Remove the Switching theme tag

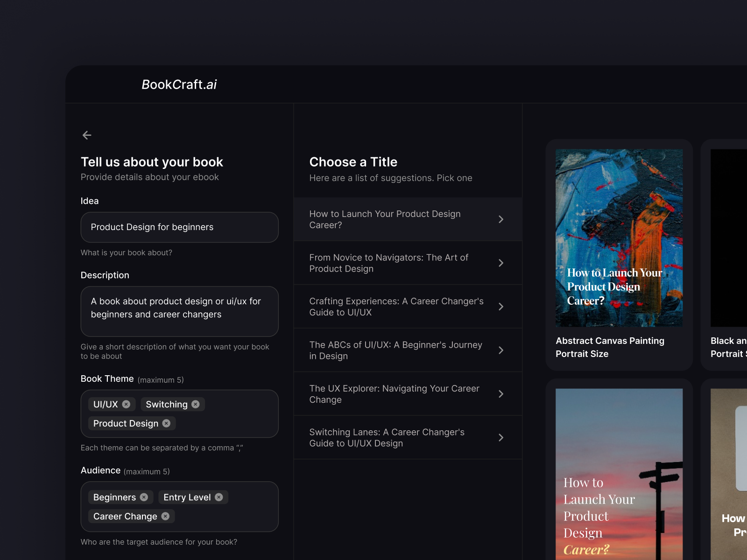point(196,404)
